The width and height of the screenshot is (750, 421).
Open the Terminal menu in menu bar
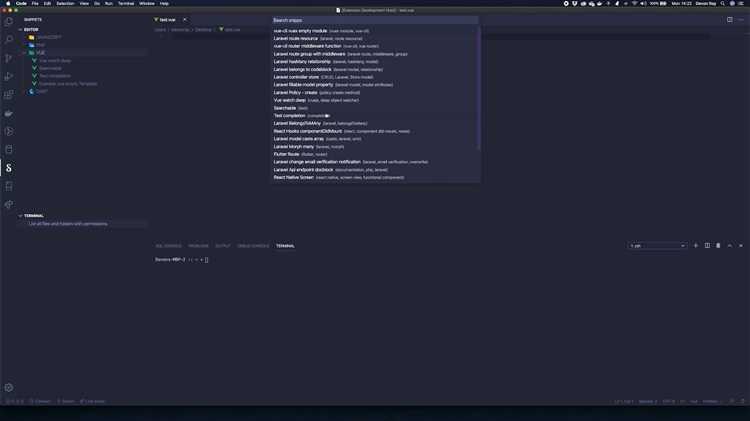tap(126, 3)
